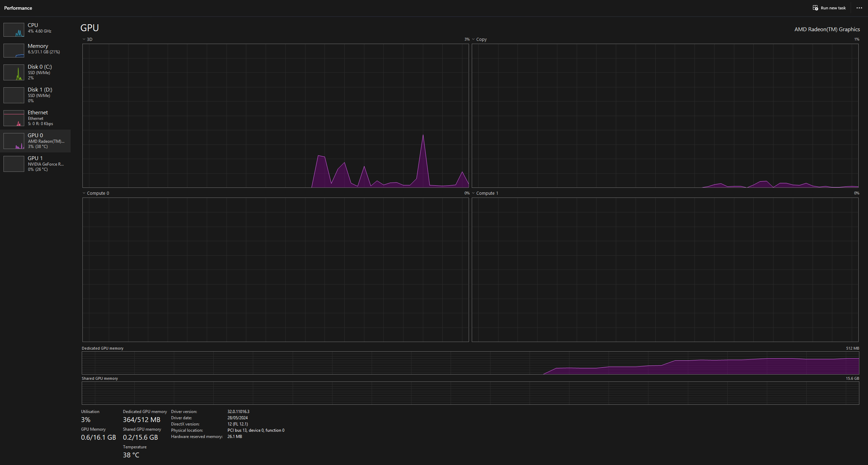Click the 0.2/15.6 GB shared memory value

click(140, 437)
